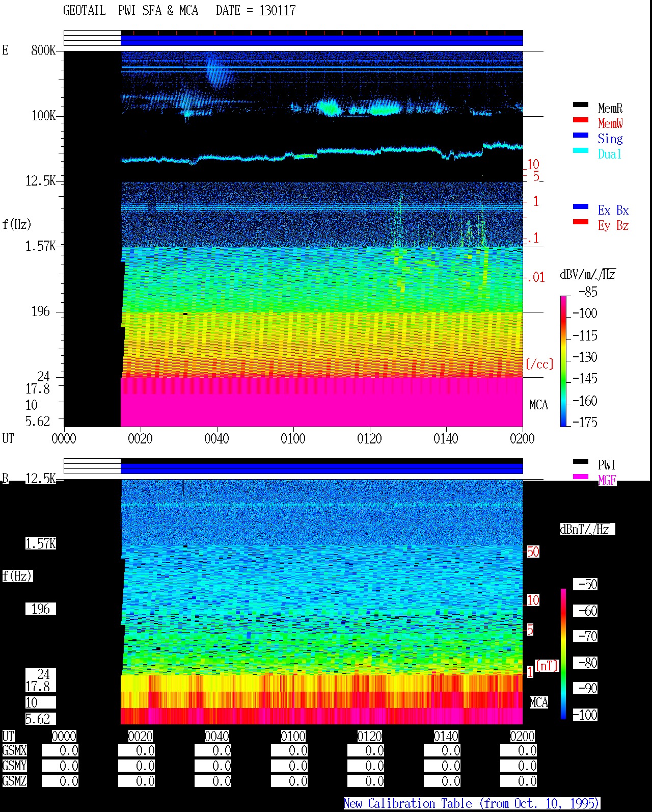Select the MemW legend label
This screenshot has width=652, height=812.
click(610, 123)
